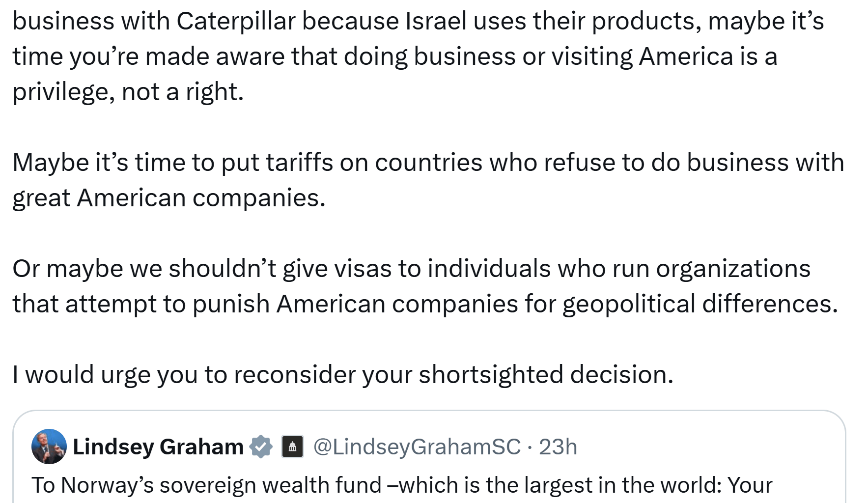Click the word "Israel" in the first line

point(436,21)
